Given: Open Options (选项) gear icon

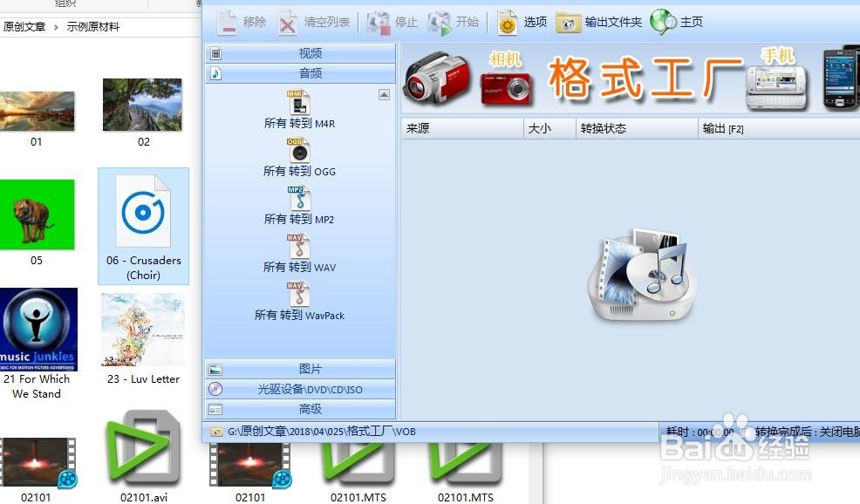Looking at the screenshot, I should tap(508, 23).
